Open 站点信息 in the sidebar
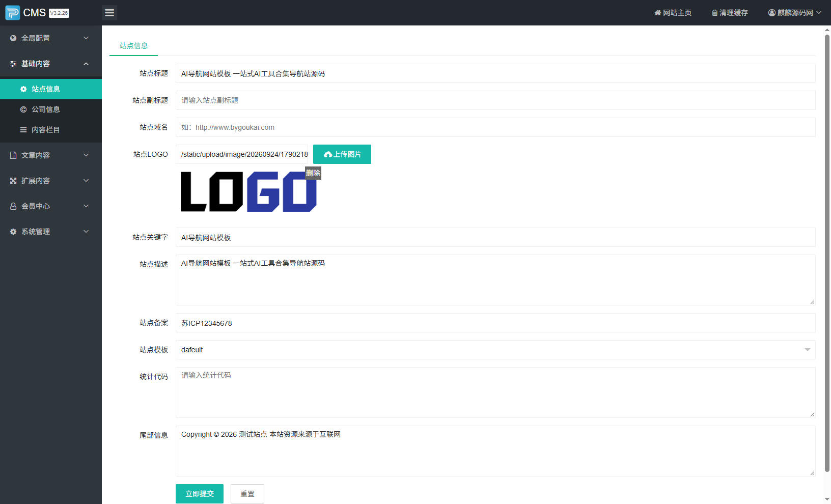831x504 pixels. tap(51, 89)
